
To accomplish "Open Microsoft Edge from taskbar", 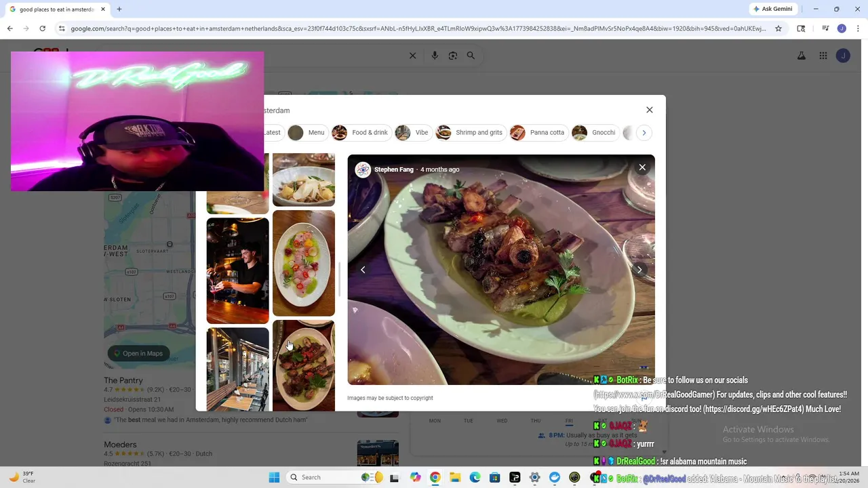I will [x=475, y=477].
